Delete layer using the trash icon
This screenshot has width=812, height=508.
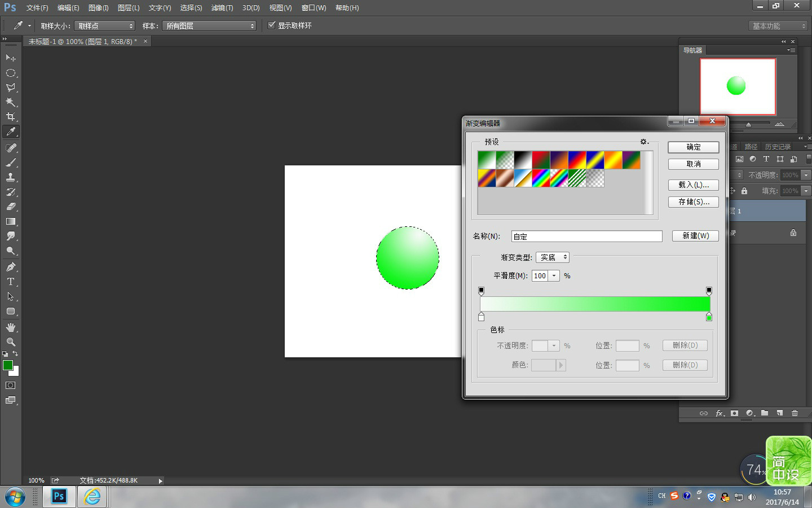795,413
